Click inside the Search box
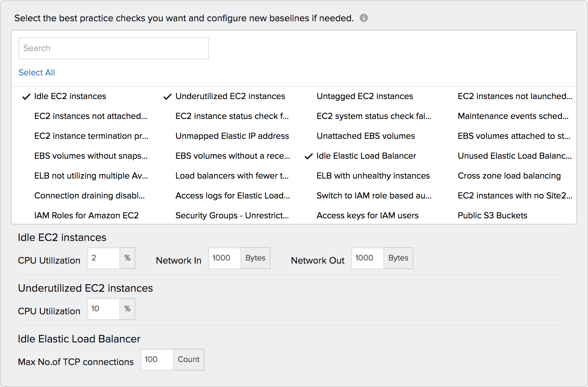The height and width of the screenshot is (387, 588). (113, 48)
